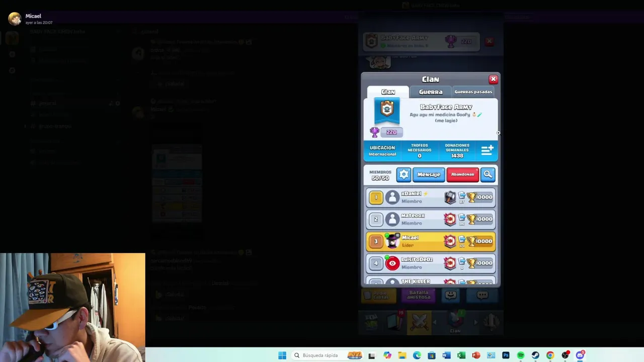Select the highlighted Micael leader row

431,241
